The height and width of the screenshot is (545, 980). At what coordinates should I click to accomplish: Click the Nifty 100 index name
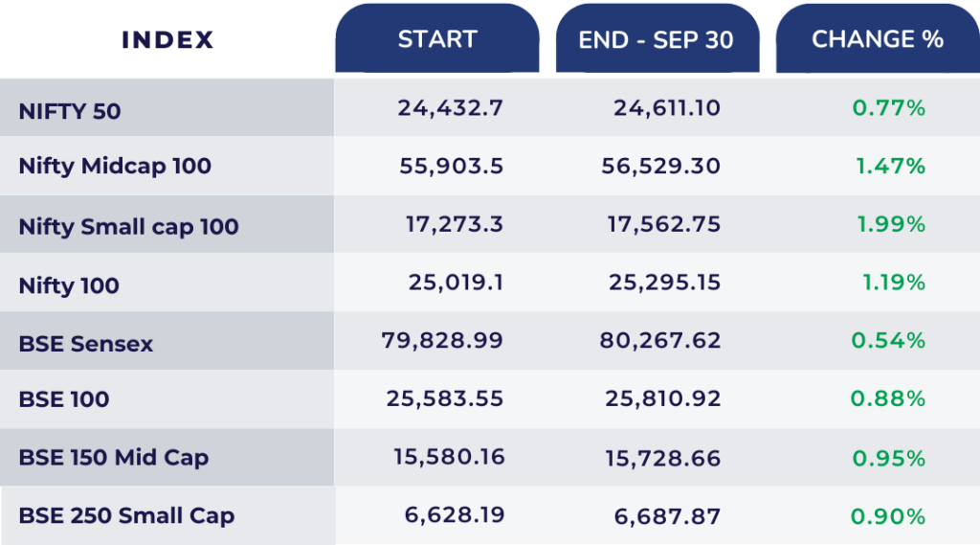69,285
